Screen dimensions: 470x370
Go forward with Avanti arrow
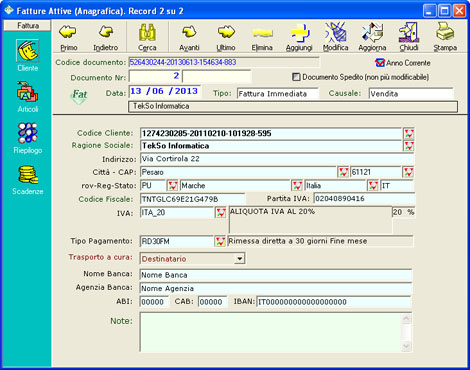point(189,37)
